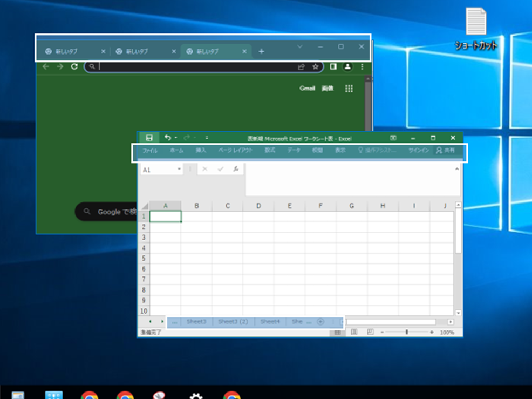
Task: Undo the last action in Excel
Action: point(168,138)
